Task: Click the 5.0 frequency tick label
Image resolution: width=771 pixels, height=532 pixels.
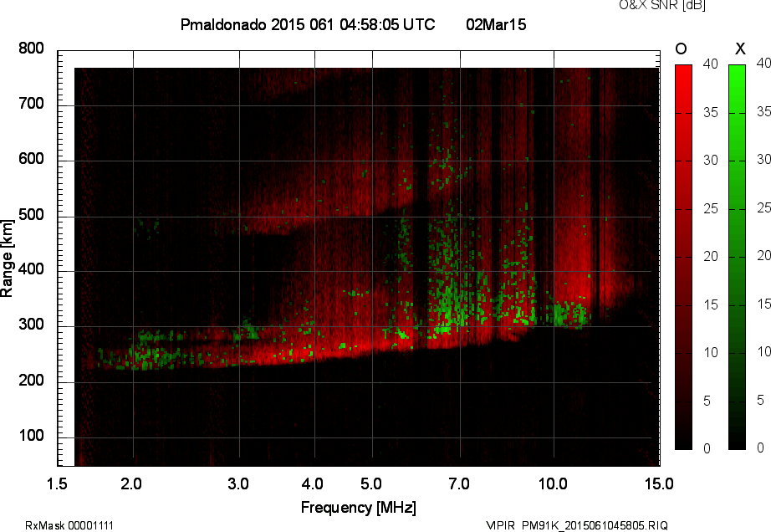Action: pos(370,483)
